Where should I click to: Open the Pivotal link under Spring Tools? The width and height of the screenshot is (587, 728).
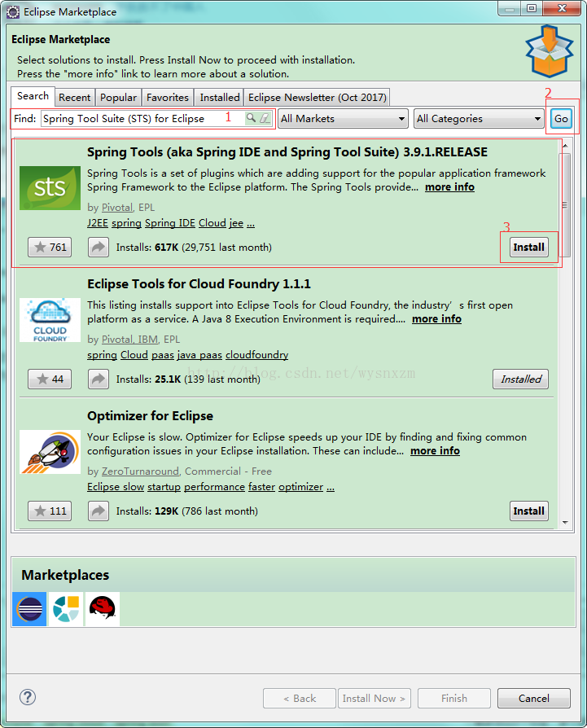117,208
